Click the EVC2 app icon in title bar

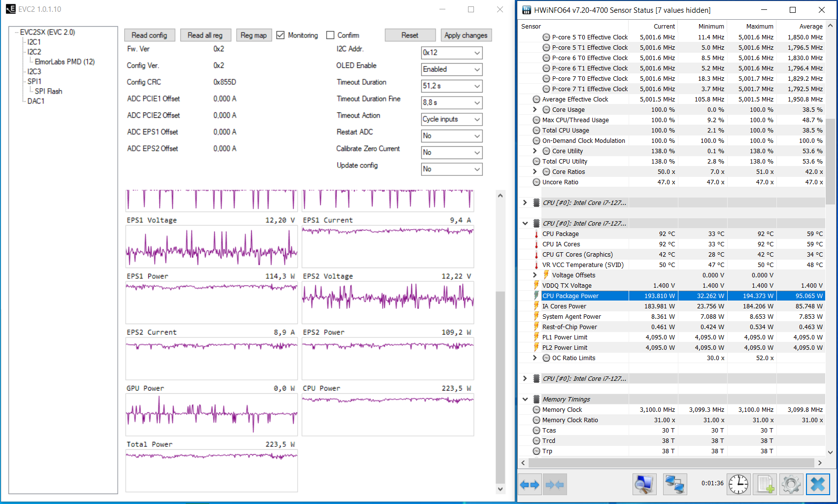(x=11, y=9)
